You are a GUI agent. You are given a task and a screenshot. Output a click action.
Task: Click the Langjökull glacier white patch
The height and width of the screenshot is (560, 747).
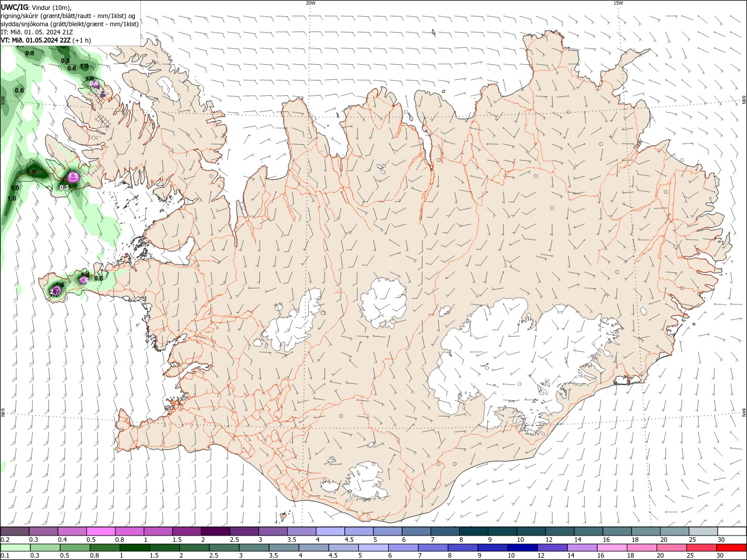tap(295, 324)
